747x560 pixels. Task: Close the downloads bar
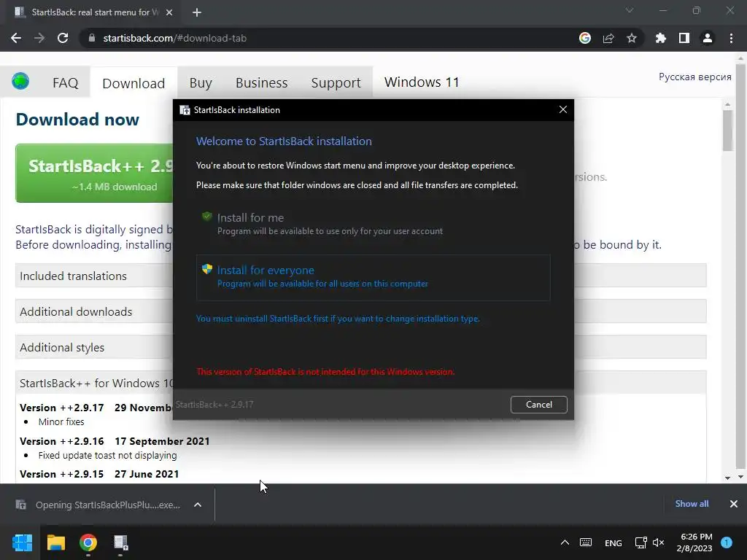(734, 504)
